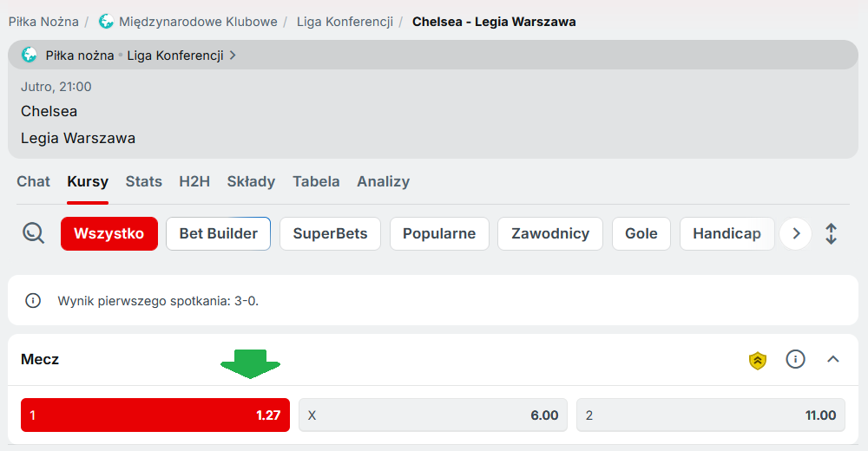
Task: Select draw X odds 6.00
Action: [433, 415]
